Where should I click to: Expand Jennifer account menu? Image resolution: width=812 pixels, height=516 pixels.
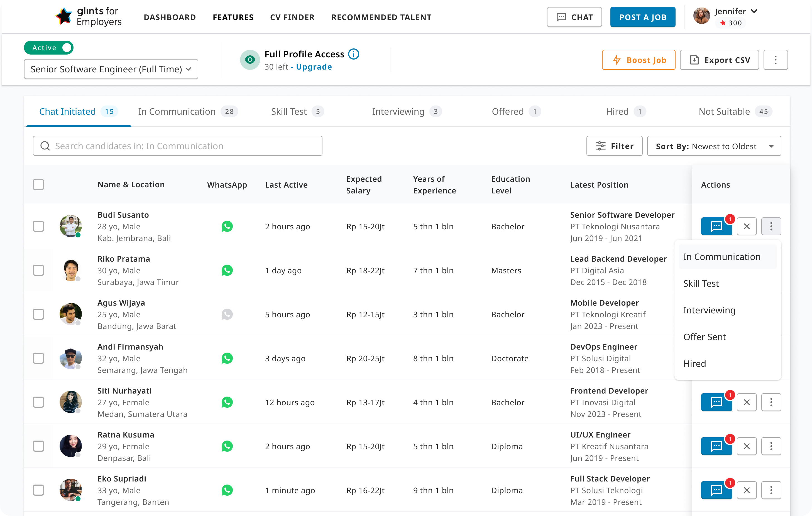(754, 11)
